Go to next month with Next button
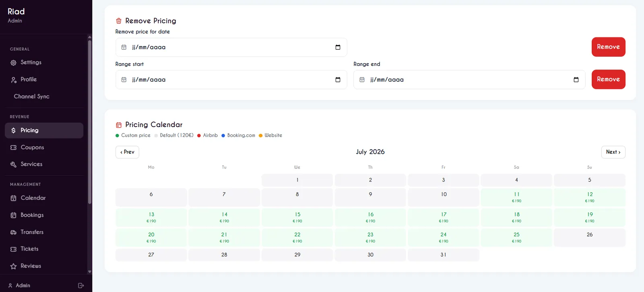 [x=613, y=152]
